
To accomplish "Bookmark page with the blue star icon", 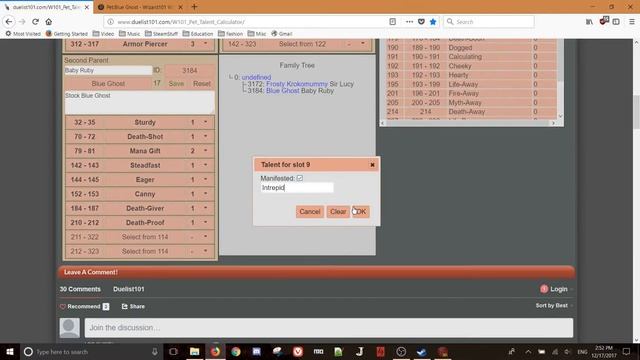I will pos(433,22).
